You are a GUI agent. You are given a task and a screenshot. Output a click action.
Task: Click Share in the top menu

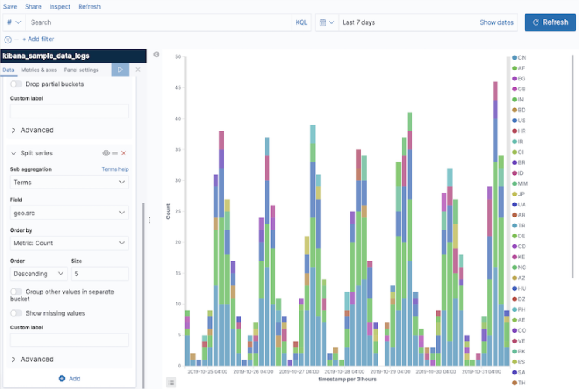33,6
